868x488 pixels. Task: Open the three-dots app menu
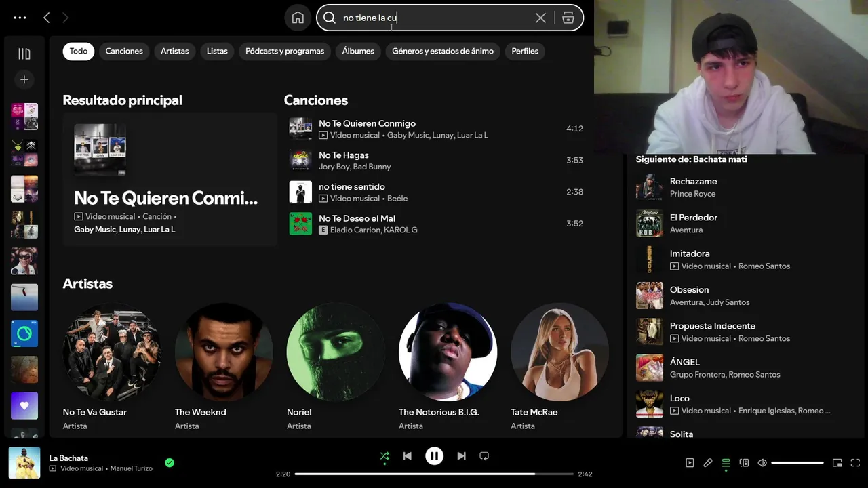[x=20, y=18]
